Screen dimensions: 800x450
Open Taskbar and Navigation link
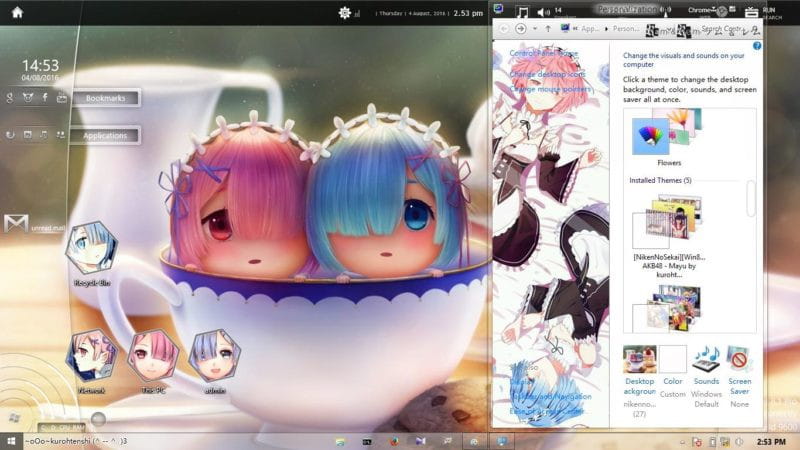551,396
